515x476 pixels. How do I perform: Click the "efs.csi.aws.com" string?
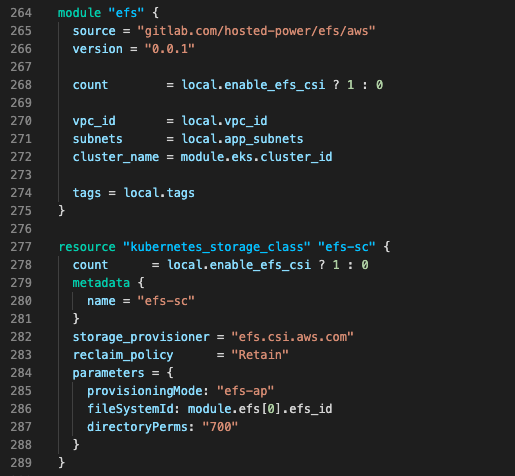pyautogui.click(x=292, y=337)
